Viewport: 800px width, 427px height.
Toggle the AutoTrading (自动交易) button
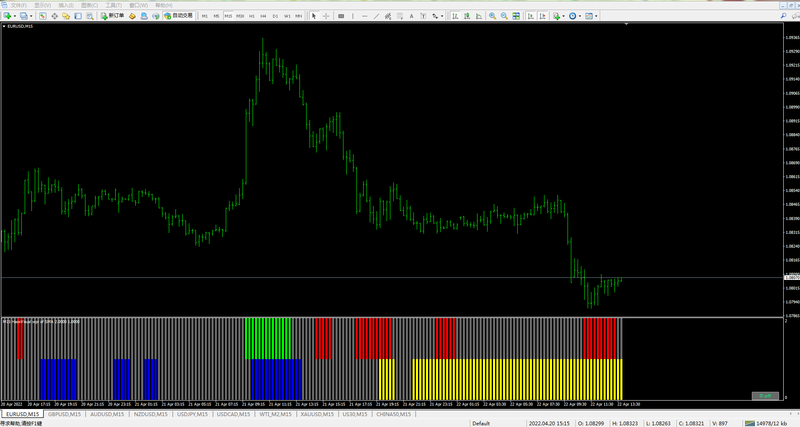tap(179, 16)
